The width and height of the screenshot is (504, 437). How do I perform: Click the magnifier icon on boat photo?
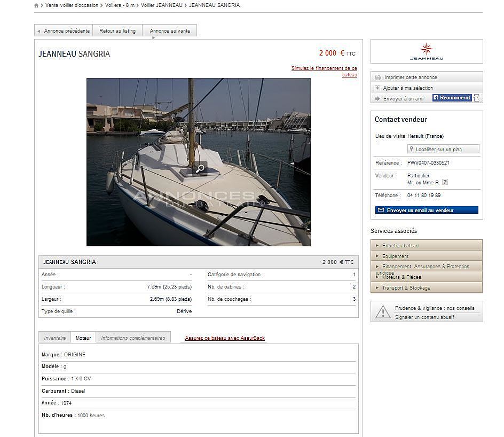(200, 168)
